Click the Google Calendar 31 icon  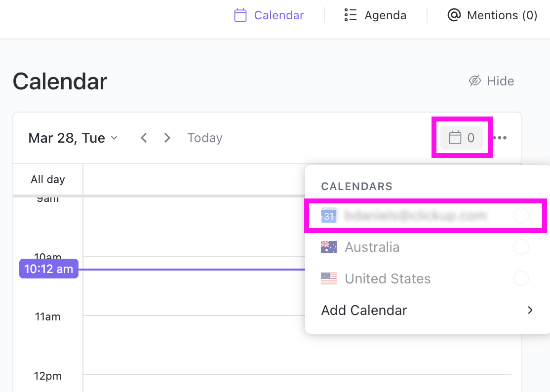tap(329, 216)
